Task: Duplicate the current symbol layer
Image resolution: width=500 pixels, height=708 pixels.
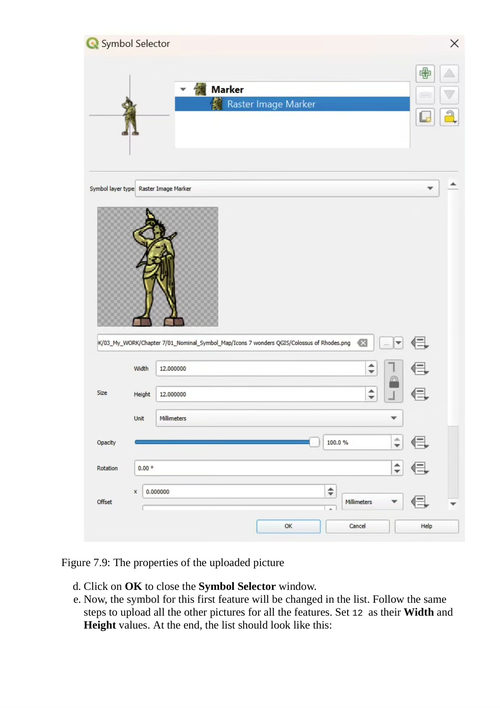Action: [x=425, y=117]
